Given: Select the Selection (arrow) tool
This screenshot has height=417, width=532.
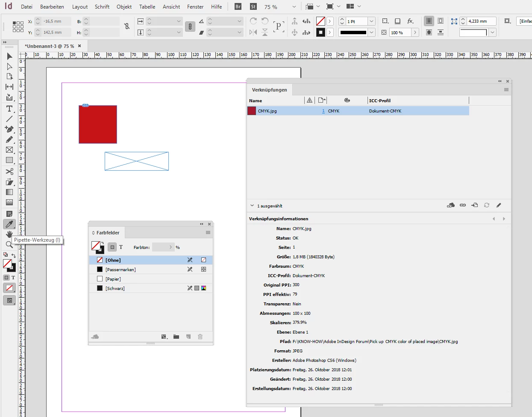Looking at the screenshot, I should 9,56.
